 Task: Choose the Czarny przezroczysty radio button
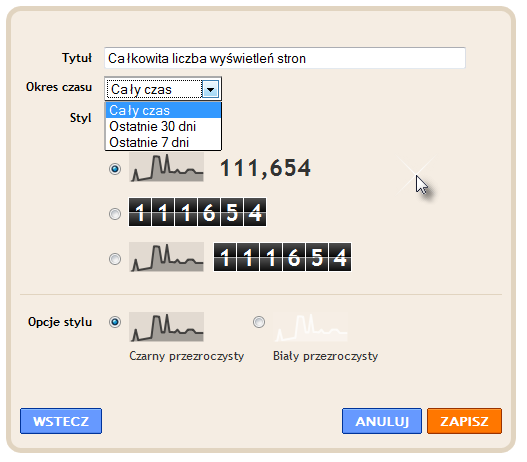pos(115,322)
